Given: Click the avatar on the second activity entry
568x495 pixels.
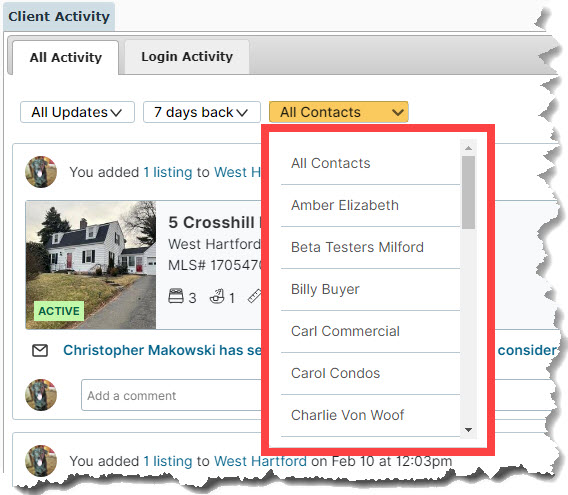Looking at the screenshot, I should coord(41,461).
